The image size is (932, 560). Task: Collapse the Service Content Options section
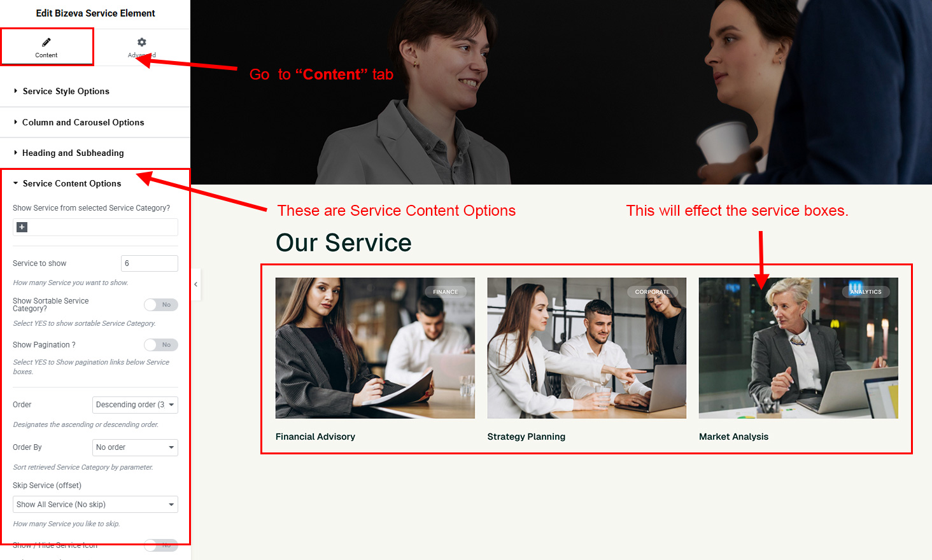coord(71,184)
